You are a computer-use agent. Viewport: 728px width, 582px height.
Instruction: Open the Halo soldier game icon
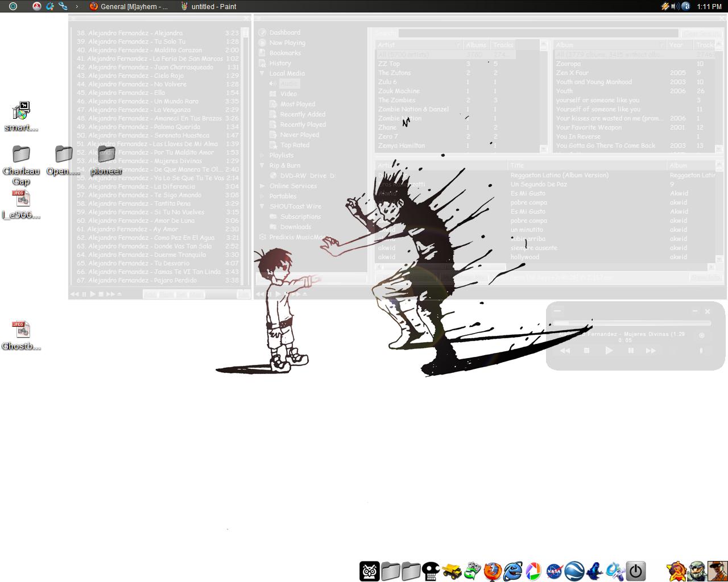pos(697,571)
